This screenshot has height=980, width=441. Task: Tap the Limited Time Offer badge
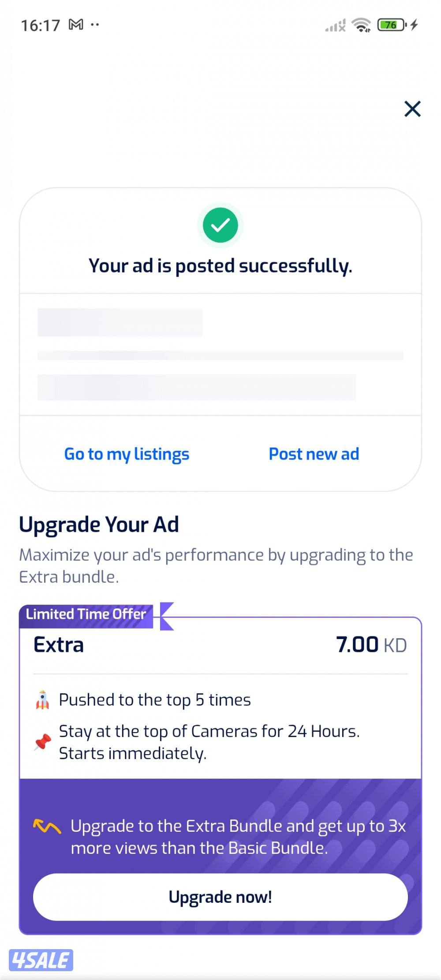[86, 614]
